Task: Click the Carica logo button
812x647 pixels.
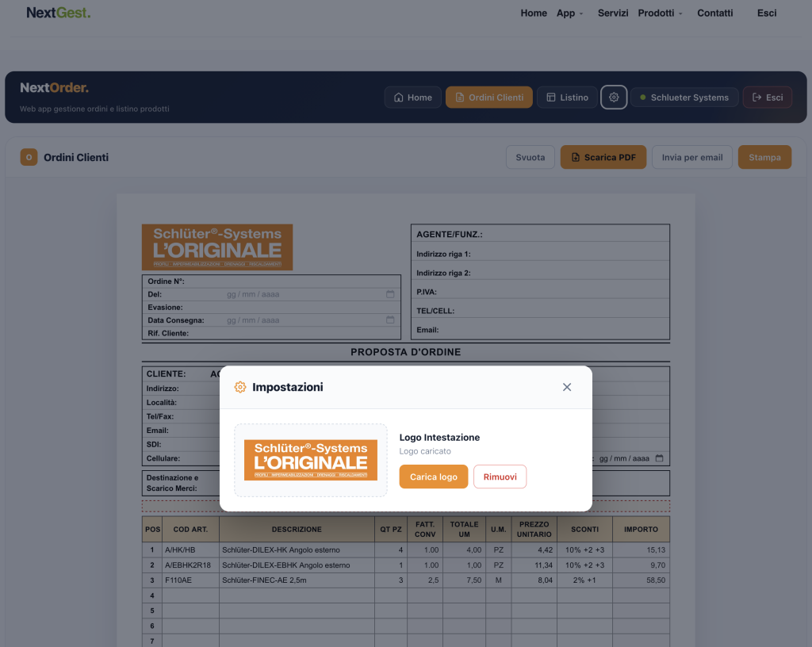Action: pyautogui.click(x=434, y=477)
